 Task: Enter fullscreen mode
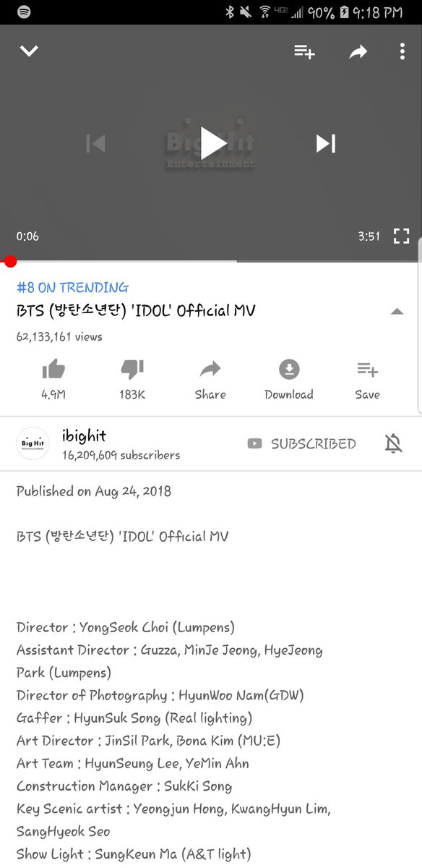(x=401, y=237)
